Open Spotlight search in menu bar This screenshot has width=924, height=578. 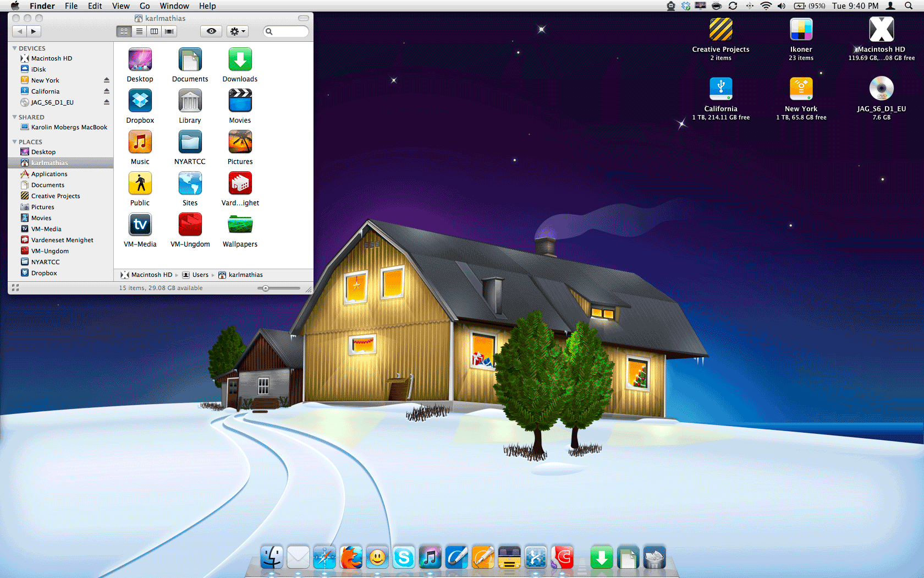coord(908,6)
